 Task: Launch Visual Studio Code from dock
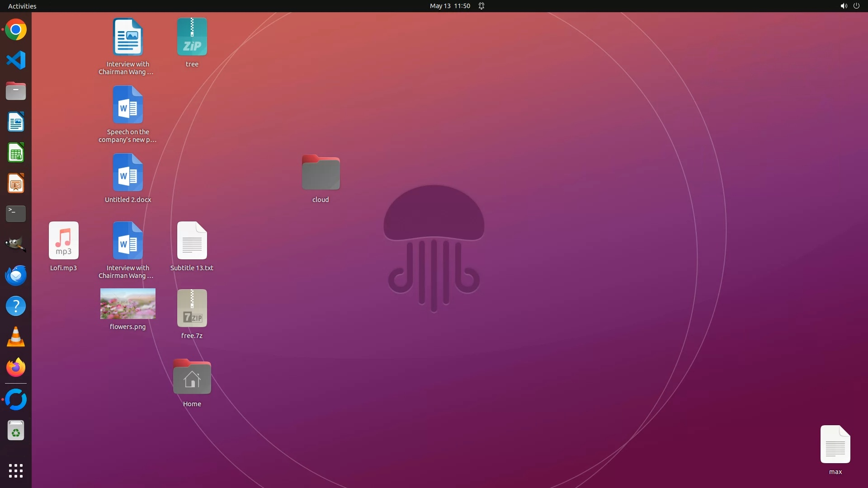[x=16, y=60]
